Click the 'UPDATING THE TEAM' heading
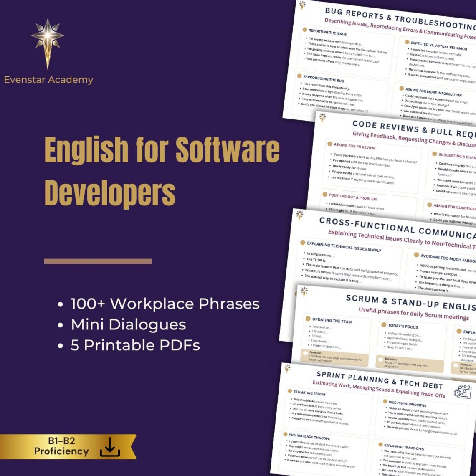Image resolution: width=476 pixels, height=476 pixels. (332, 320)
